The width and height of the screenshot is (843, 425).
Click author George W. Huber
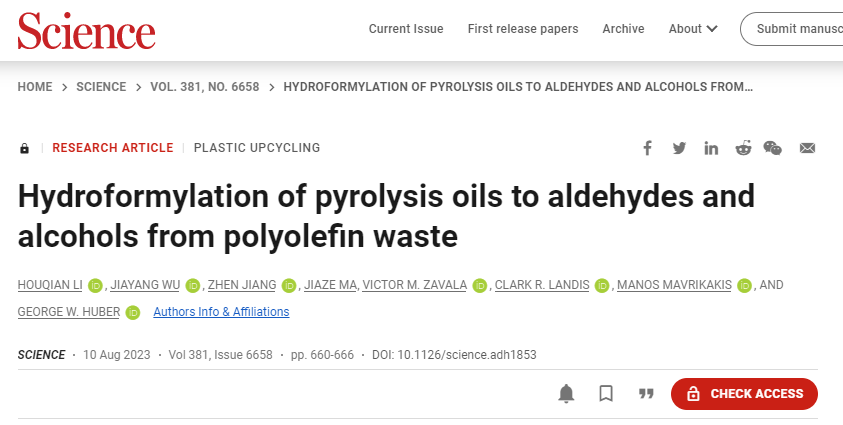pyautogui.click(x=69, y=312)
